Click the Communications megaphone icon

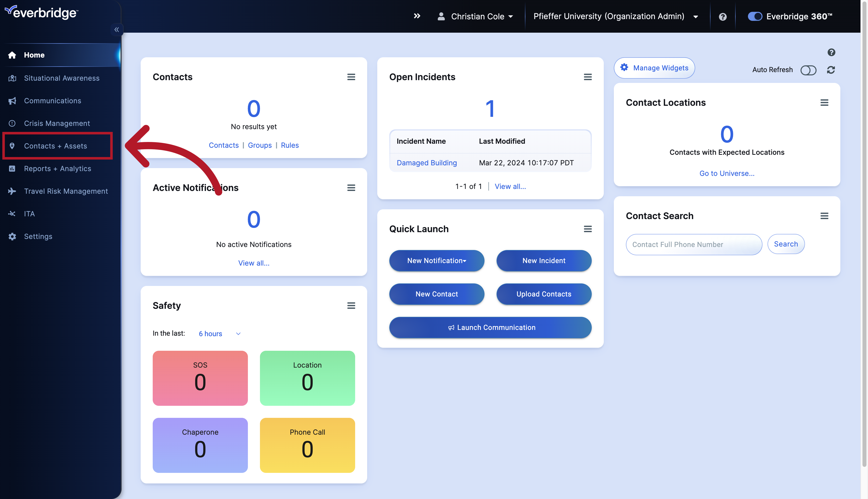point(12,101)
